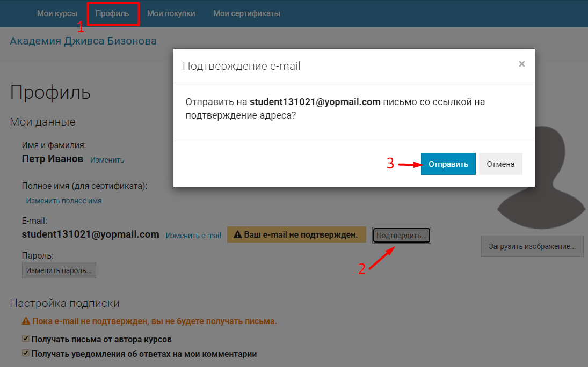Click 'Изменить полное имя' link

tap(64, 201)
